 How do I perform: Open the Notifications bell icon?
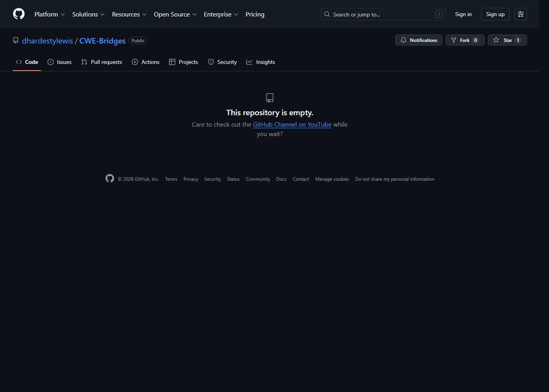coord(404,40)
